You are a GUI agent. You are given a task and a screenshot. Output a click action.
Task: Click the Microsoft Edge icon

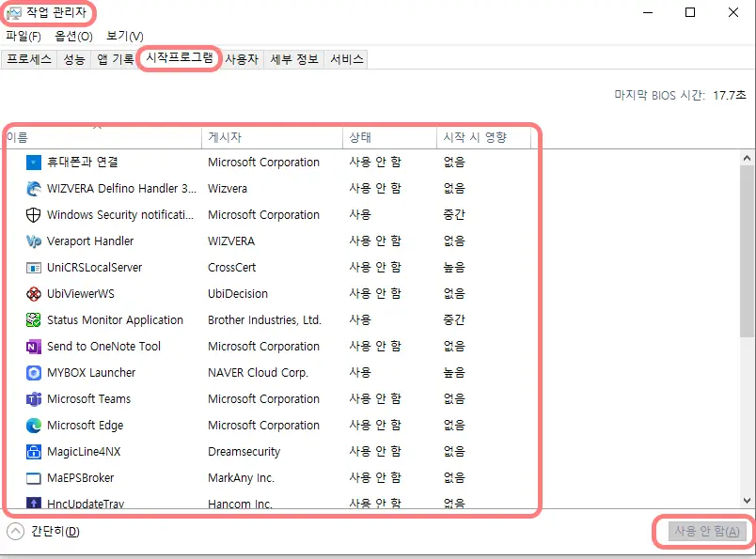pyautogui.click(x=33, y=426)
